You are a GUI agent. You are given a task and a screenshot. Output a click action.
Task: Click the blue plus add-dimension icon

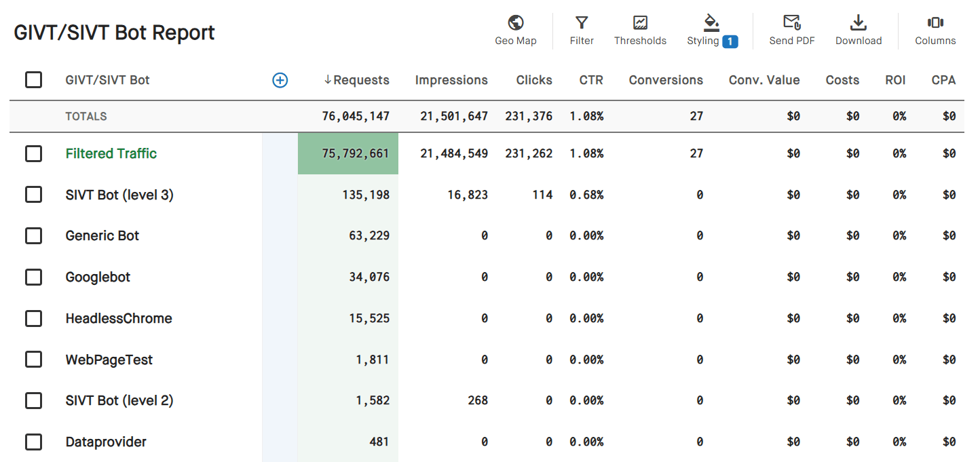(x=280, y=80)
